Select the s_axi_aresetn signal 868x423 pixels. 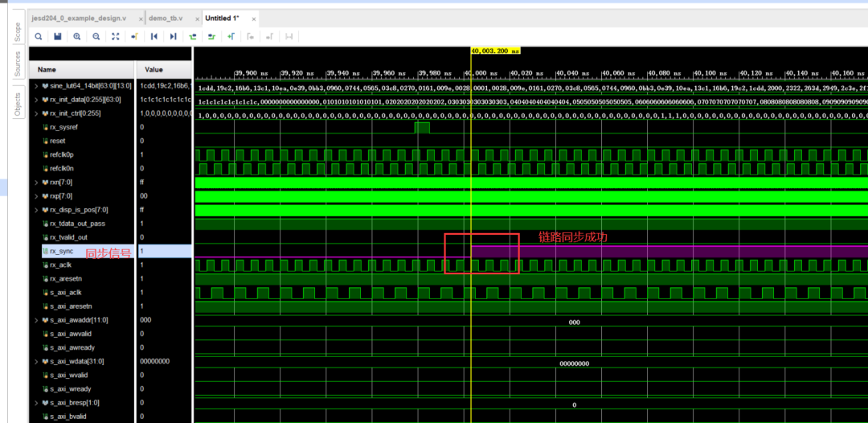pyautogui.click(x=71, y=306)
